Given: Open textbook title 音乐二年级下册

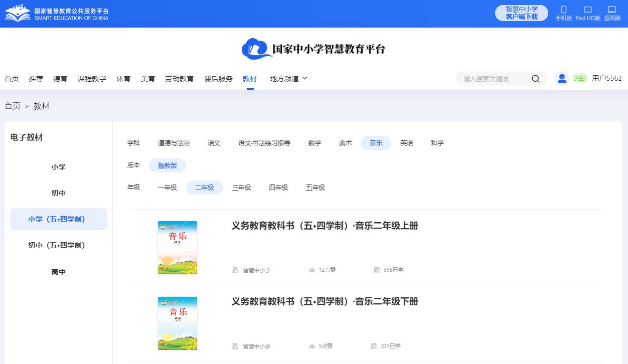Looking at the screenshot, I should tap(325, 301).
